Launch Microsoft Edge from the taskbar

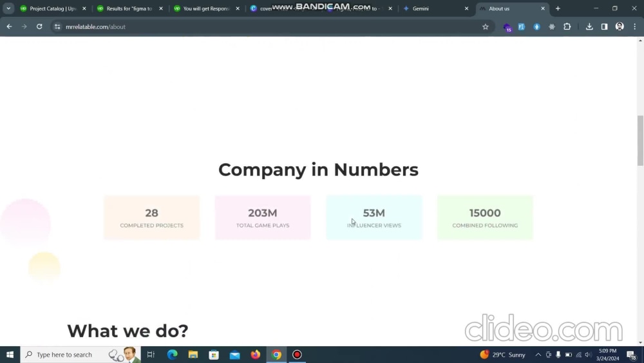coord(172,355)
